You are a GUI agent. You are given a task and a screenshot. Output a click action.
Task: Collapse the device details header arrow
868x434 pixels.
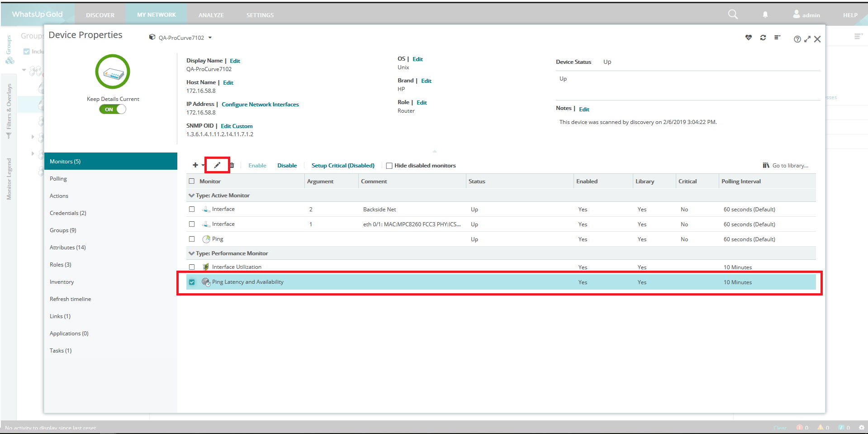(x=435, y=151)
